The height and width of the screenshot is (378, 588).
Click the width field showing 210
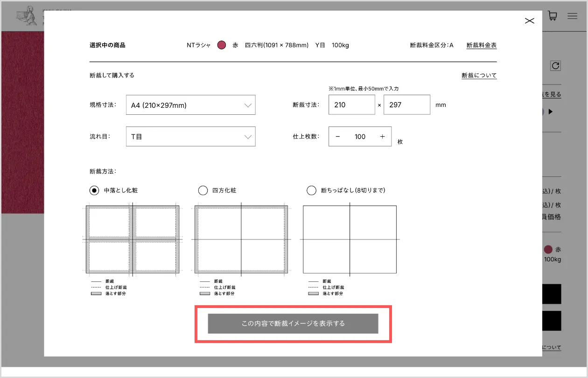coord(351,105)
